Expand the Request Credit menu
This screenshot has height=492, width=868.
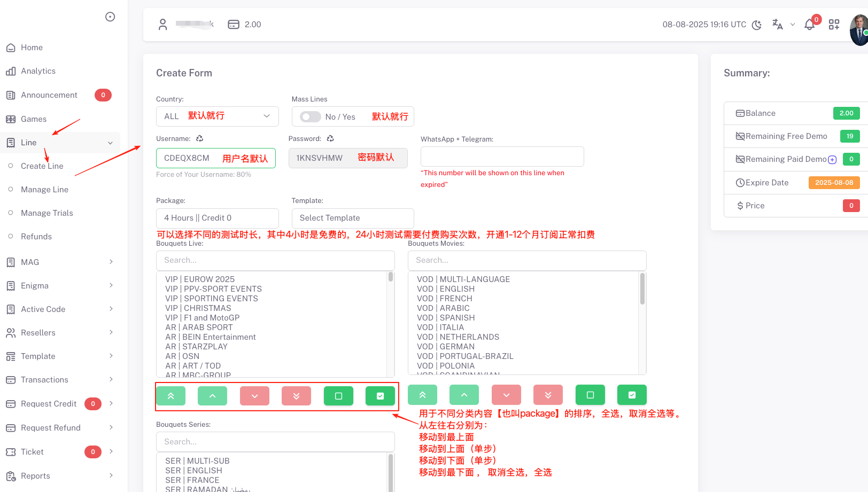pos(60,404)
